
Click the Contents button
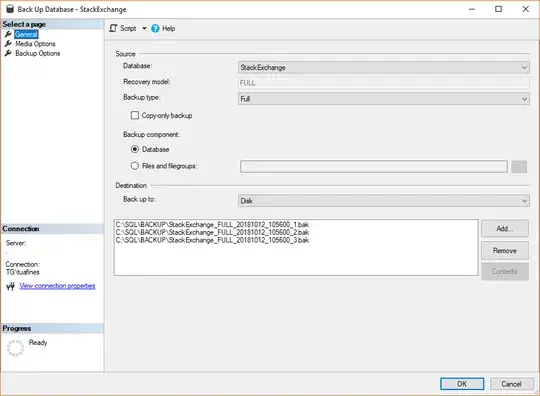point(505,271)
